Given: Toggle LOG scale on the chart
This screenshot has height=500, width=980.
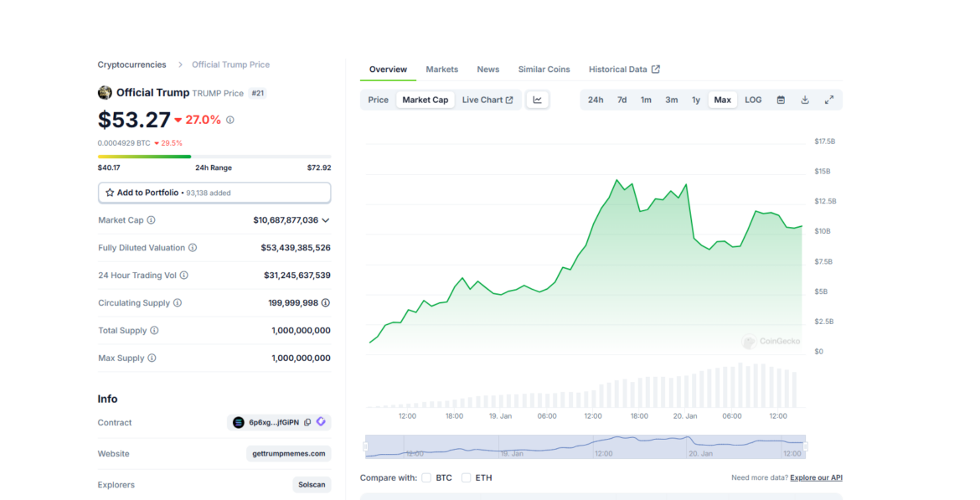Looking at the screenshot, I should coord(753,100).
